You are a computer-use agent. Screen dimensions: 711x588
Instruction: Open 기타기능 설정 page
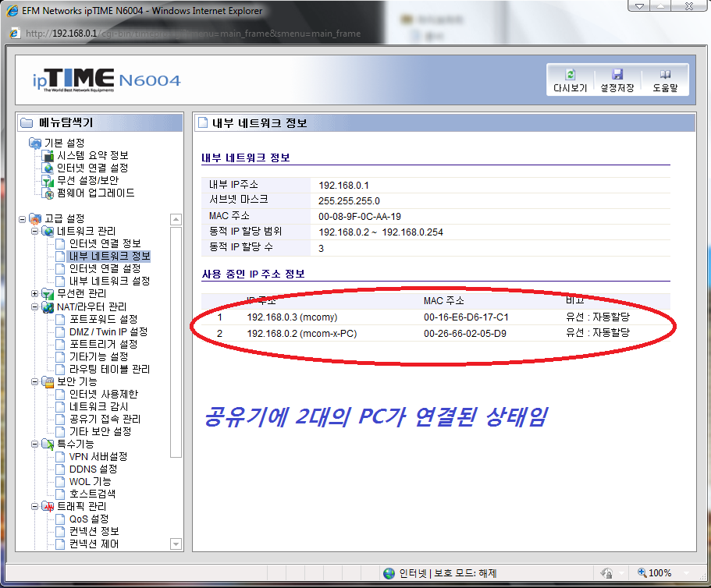[x=99, y=357]
